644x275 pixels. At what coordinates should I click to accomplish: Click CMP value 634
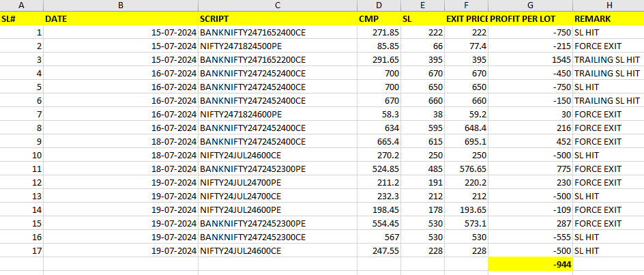pos(379,128)
